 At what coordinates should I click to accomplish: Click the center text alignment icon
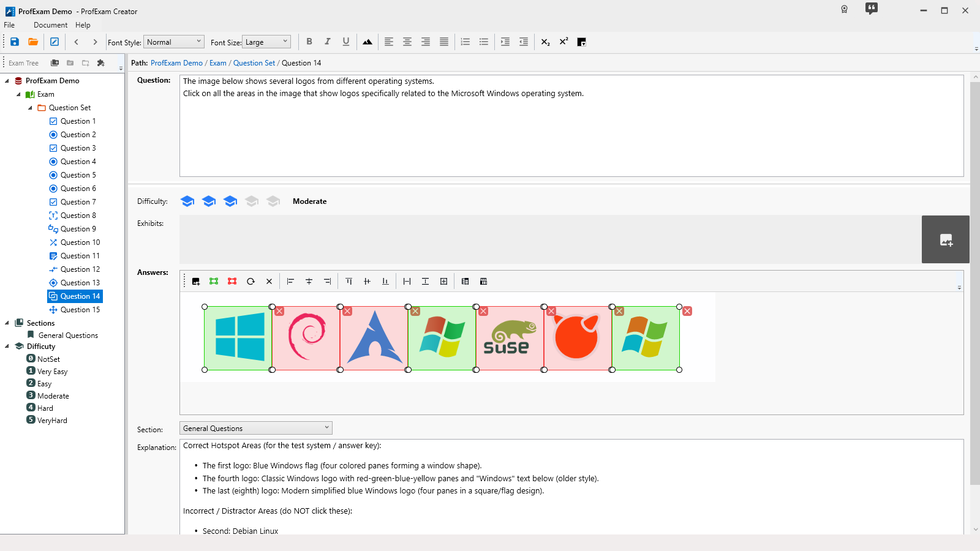(407, 42)
